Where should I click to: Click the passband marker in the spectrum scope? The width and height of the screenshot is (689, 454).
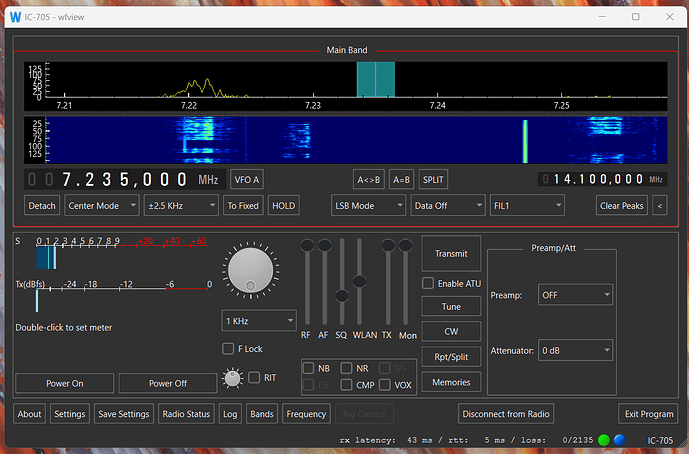[x=376, y=79]
